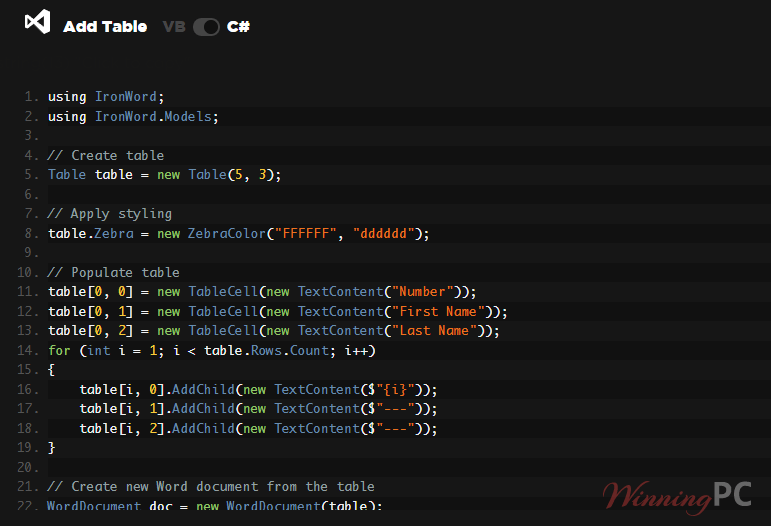The width and height of the screenshot is (771, 526).
Task: Click line number 3
Action: (x=31, y=136)
